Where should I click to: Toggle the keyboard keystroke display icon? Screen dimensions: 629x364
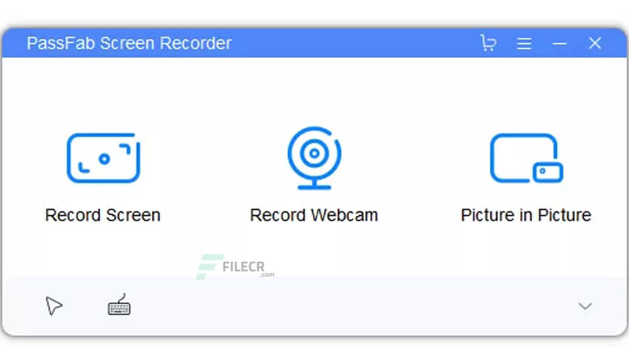pyautogui.click(x=119, y=305)
